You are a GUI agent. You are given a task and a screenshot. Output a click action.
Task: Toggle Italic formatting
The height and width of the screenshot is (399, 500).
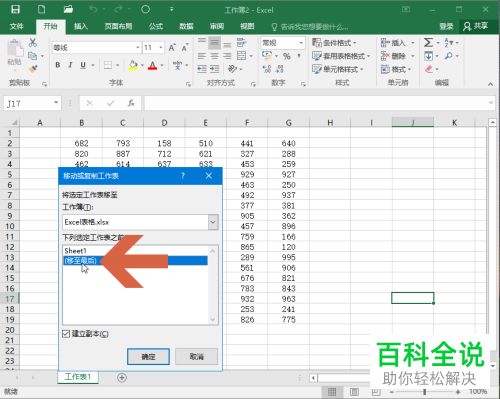(x=70, y=65)
